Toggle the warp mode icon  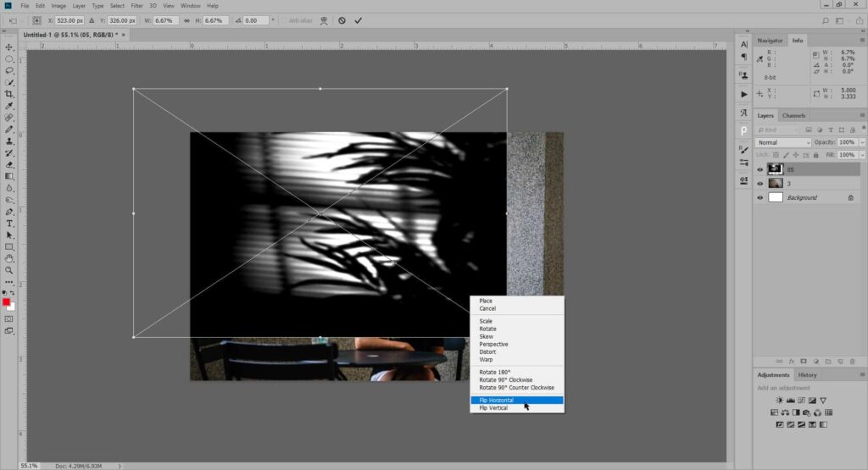[x=324, y=20]
